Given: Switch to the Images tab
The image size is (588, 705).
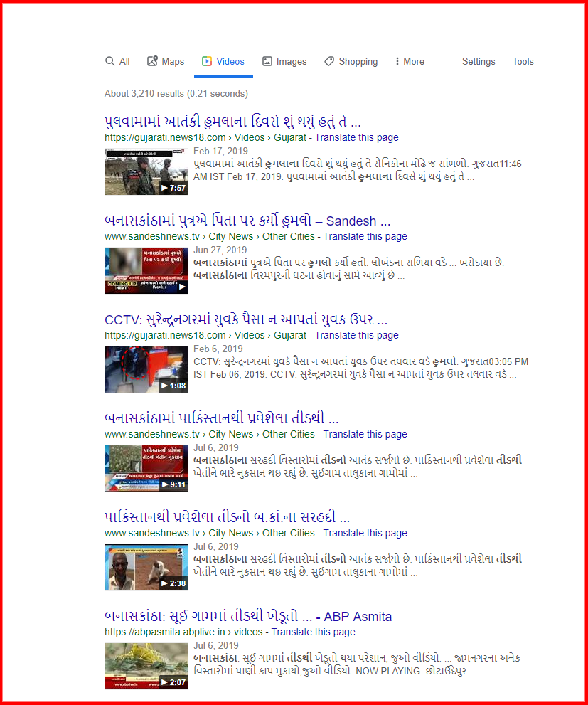Looking at the screenshot, I should tap(284, 62).
